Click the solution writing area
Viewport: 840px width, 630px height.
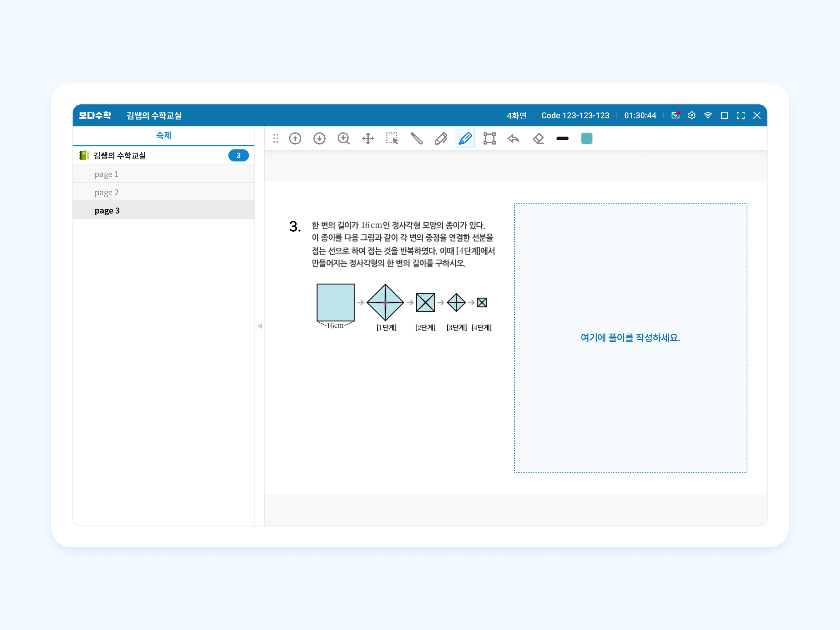tap(630, 337)
